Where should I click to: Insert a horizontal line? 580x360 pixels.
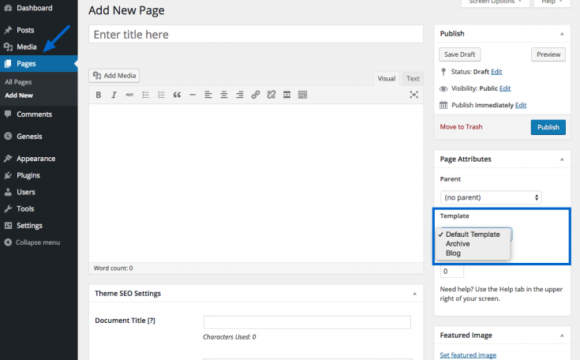click(192, 95)
